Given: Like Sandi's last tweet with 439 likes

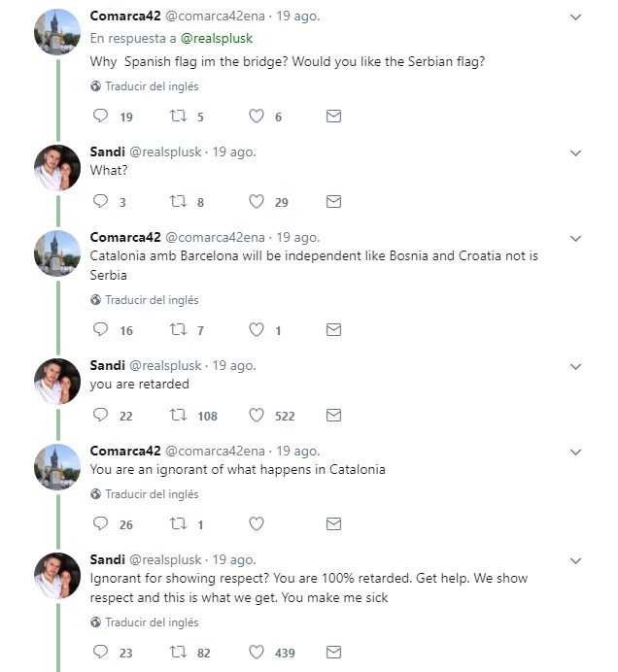Looking at the screenshot, I should (257, 653).
